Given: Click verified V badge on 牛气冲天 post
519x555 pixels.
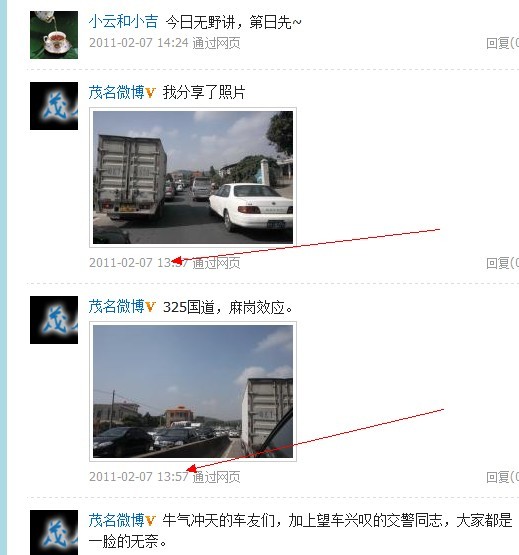Looking at the screenshot, I should (x=150, y=521).
